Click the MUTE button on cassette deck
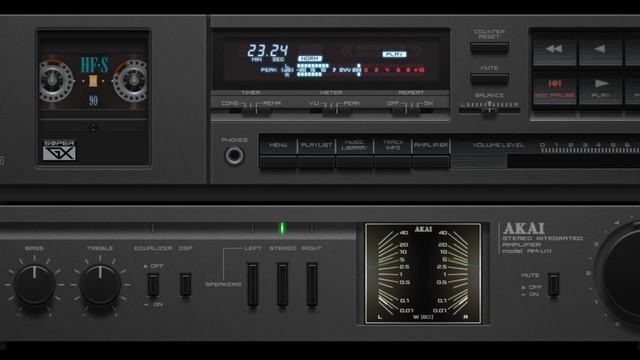 (x=489, y=78)
